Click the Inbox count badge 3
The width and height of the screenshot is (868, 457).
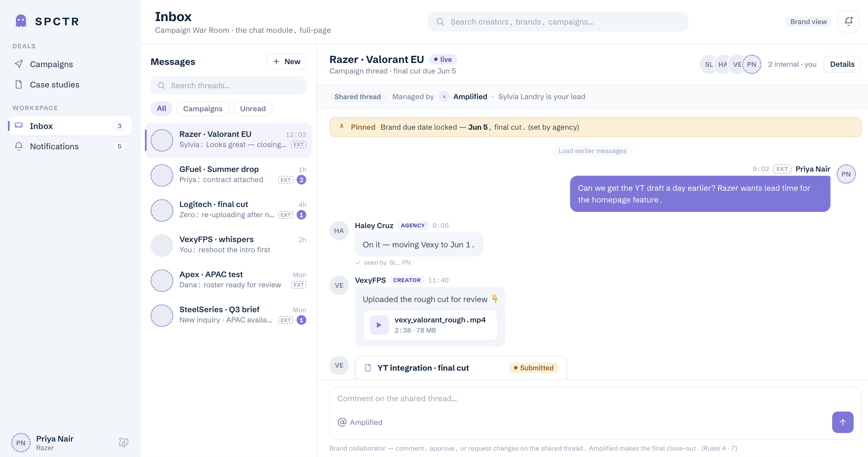click(119, 126)
